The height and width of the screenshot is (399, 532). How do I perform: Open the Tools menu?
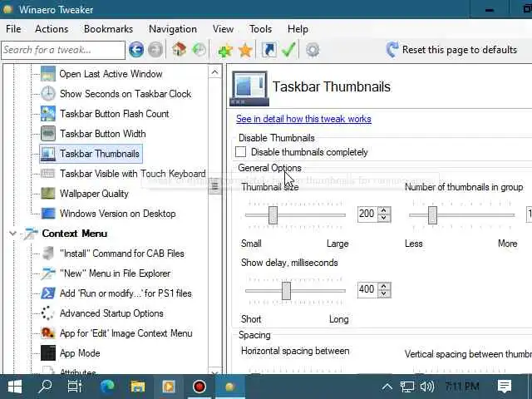click(260, 29)
